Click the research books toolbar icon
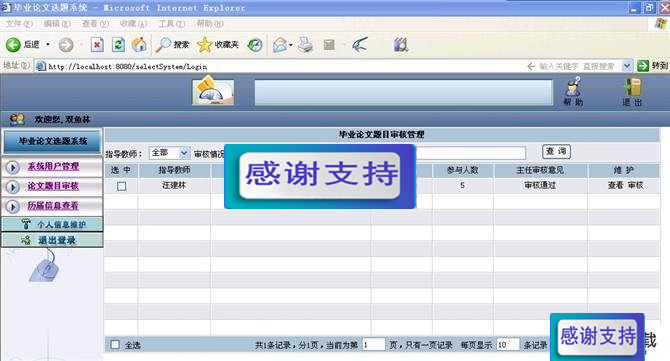This screenshot has width=670, height=361. coord(401,44)
